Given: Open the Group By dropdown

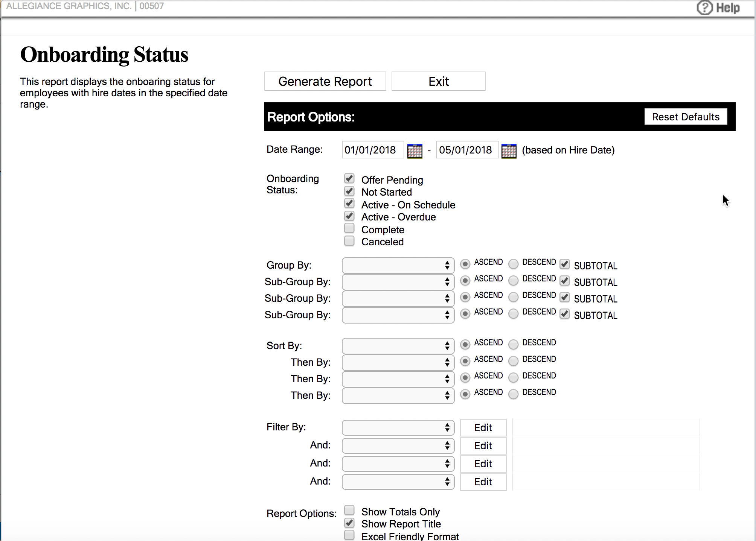Looking at the screenshot, I should click(x=398, y=265).
